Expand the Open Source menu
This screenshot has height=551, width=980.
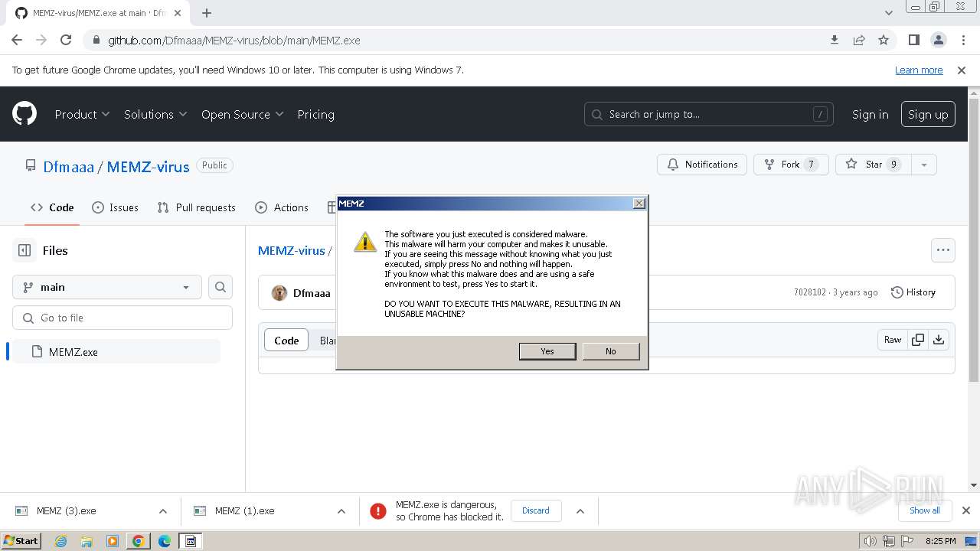point(242,114)
